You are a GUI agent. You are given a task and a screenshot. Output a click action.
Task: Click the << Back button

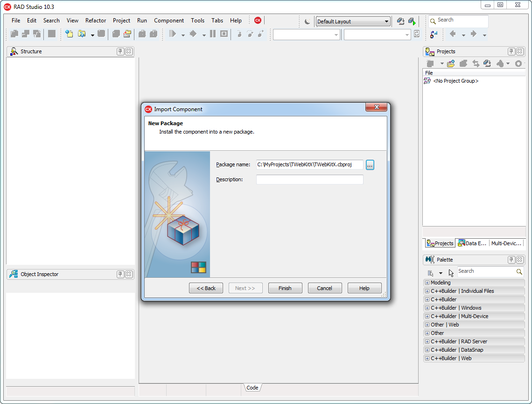(206, 288)
